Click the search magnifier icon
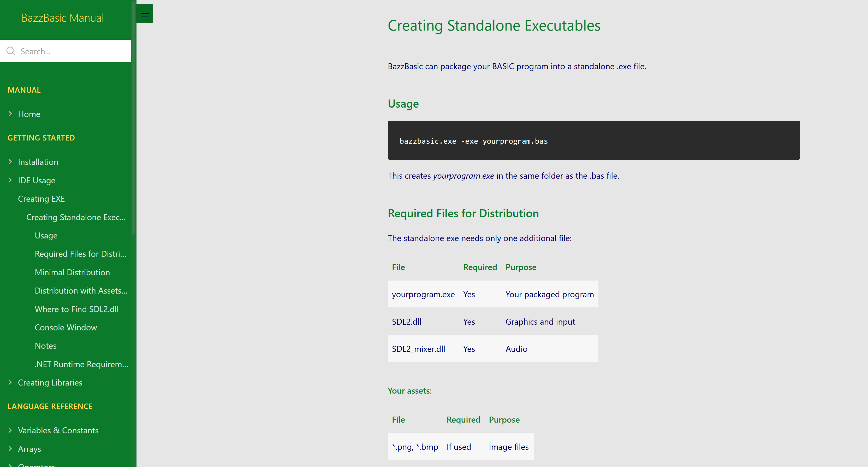 pos(11,51)
